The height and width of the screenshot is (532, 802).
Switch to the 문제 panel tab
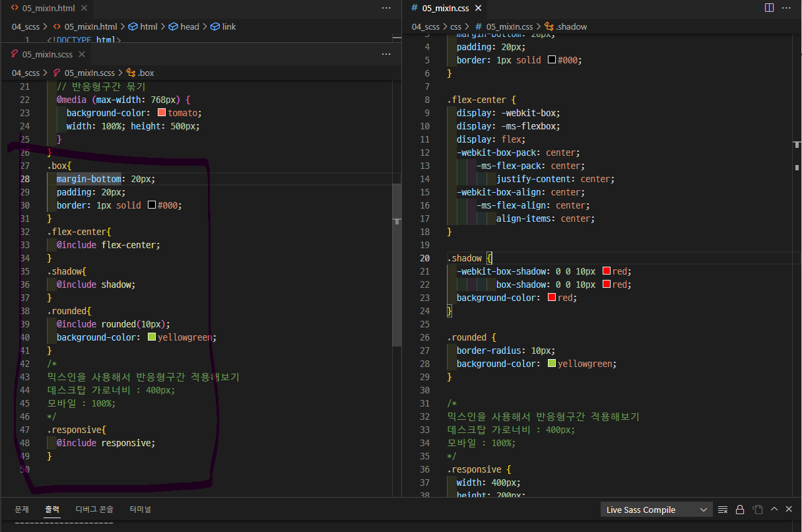[x=22, y=510]
